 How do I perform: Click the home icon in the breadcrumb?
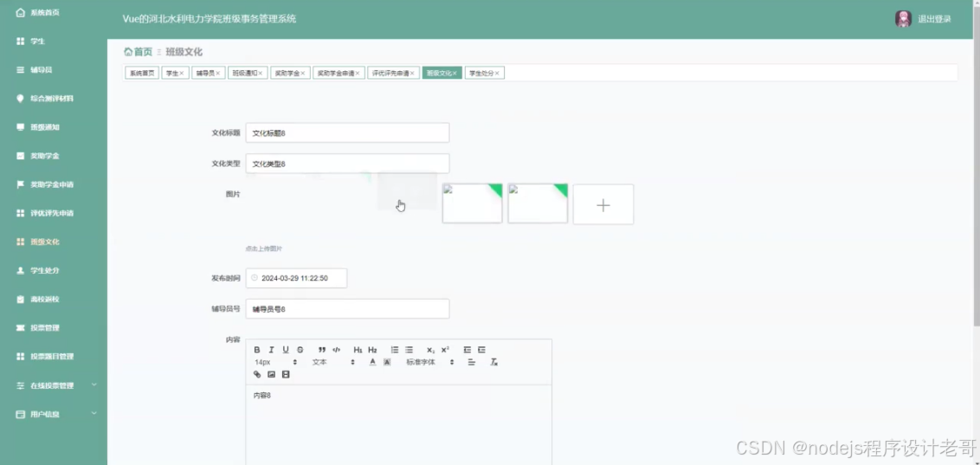(x=128, y=52)
